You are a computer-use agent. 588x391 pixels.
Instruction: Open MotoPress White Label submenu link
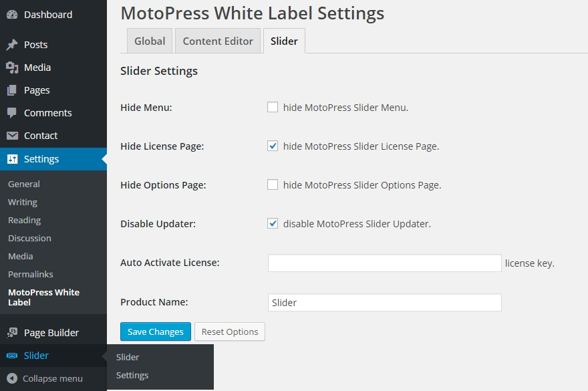(44, 297)
